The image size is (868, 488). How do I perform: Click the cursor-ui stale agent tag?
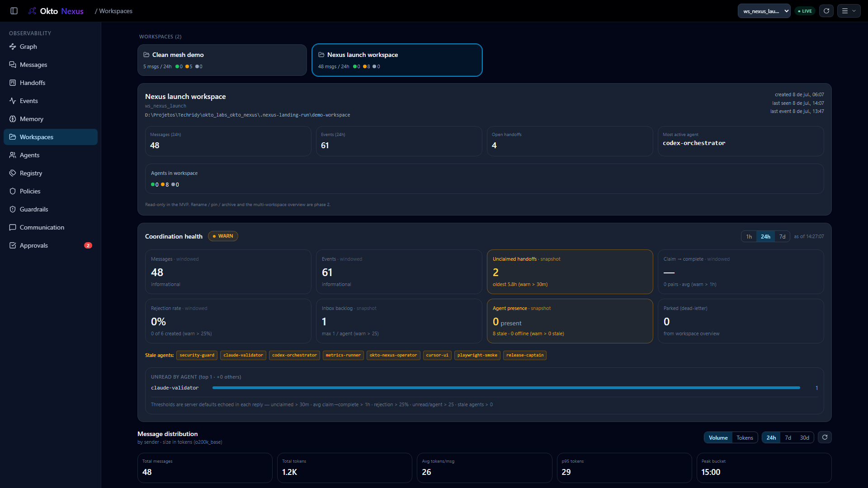point(437,355)
